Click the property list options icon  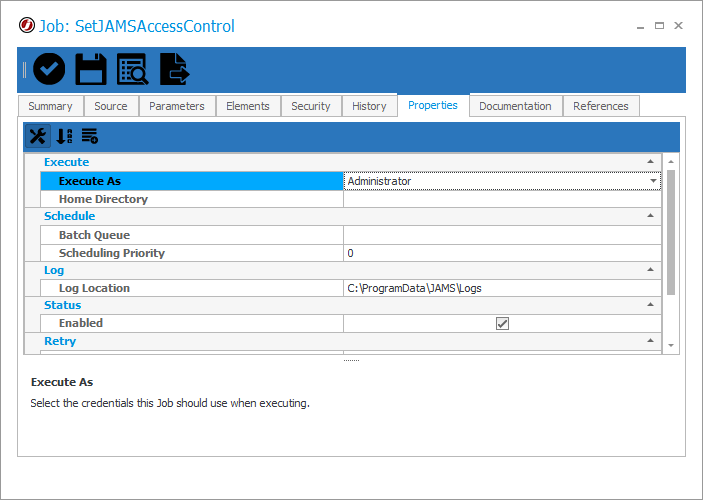[x=90, y=136]
